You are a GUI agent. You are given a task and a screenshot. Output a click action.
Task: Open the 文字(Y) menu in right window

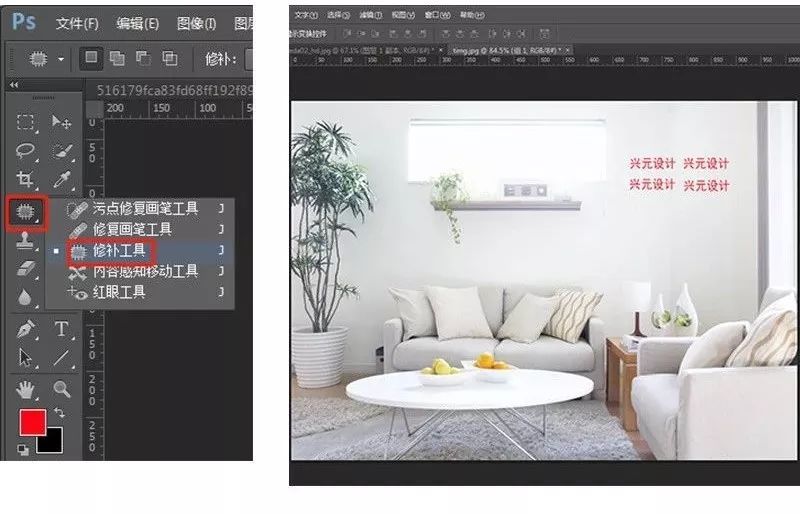306,15
